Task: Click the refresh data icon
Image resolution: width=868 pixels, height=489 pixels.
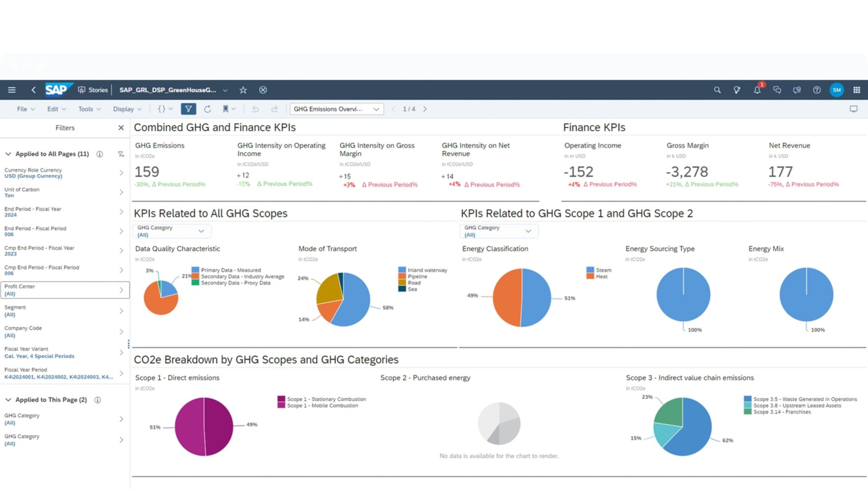Action: (207, 109)
